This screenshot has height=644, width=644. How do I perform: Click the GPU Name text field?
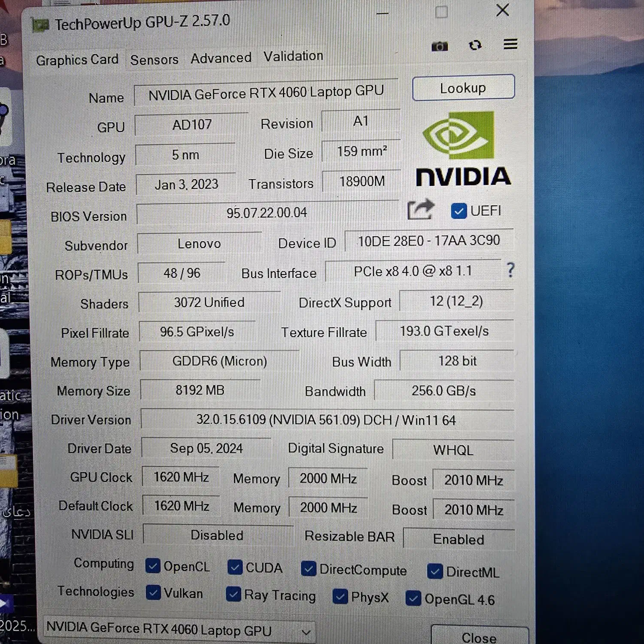click(x=266, y=93)
